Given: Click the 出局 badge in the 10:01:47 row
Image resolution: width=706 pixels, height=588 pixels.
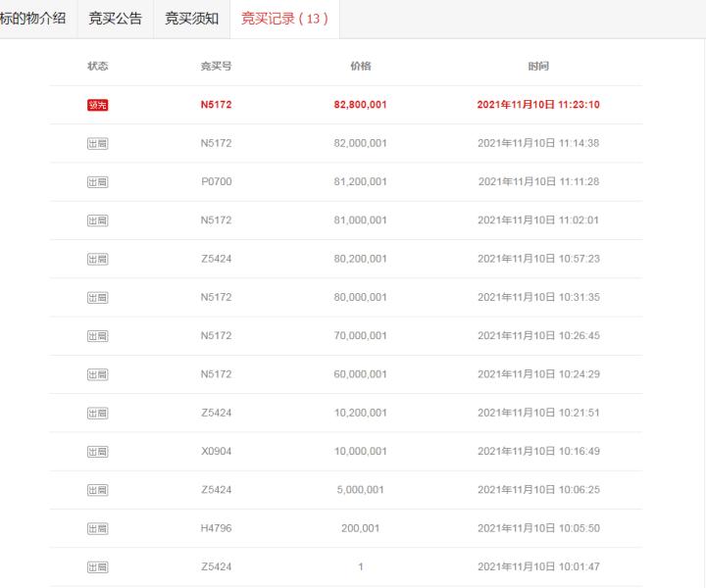Looking at the screenshot, I should tap(98, 567).
